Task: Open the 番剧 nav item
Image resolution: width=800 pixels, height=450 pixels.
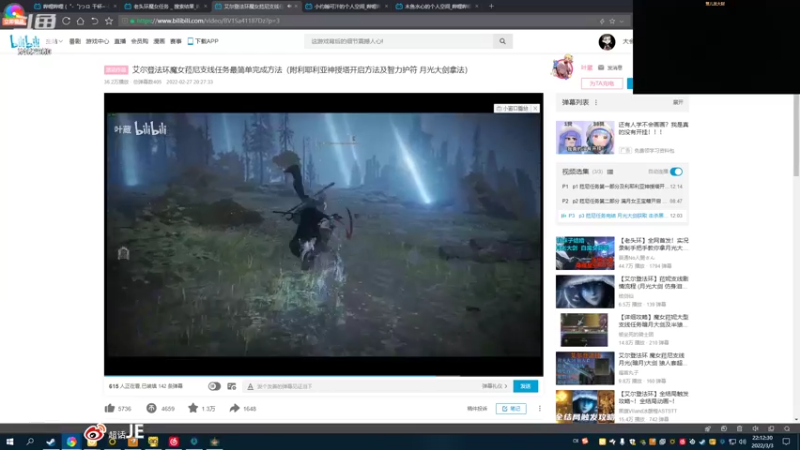Action: click(x=75, y=41)
